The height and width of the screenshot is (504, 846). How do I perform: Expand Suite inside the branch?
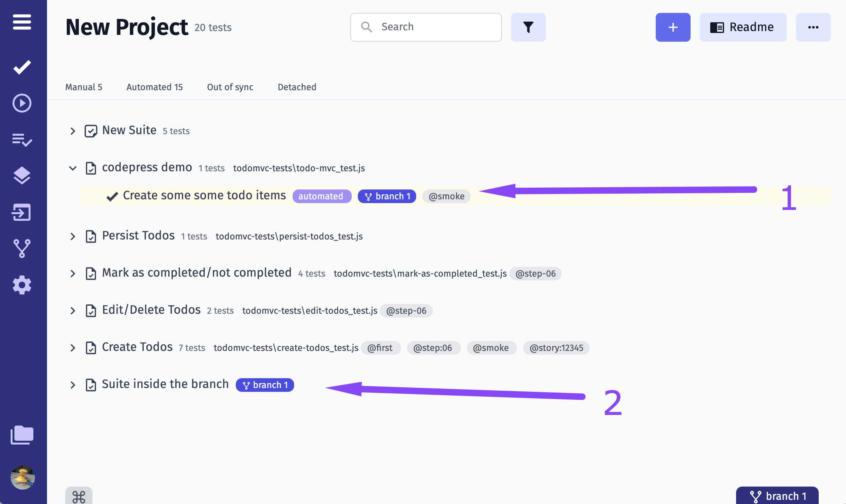click(73, 385)
